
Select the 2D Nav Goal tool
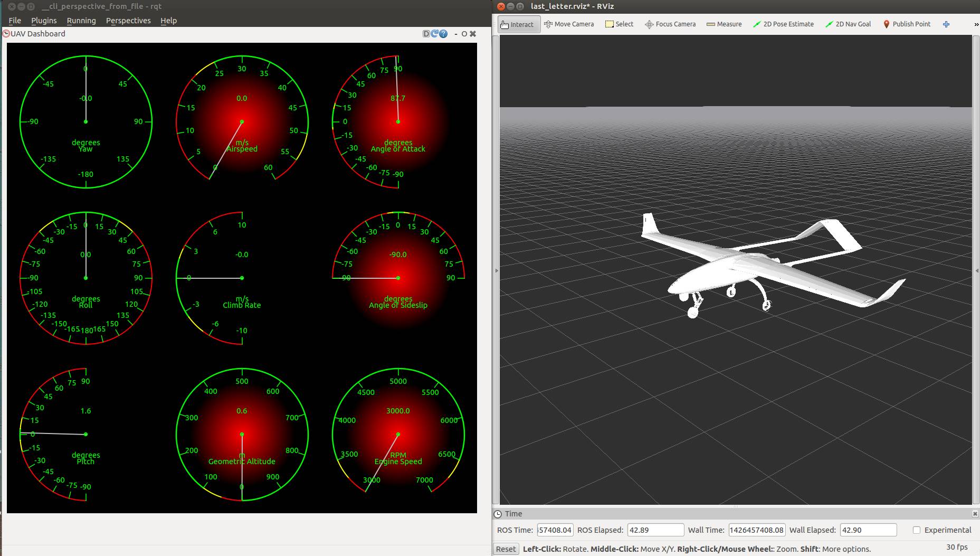[848, 24]
